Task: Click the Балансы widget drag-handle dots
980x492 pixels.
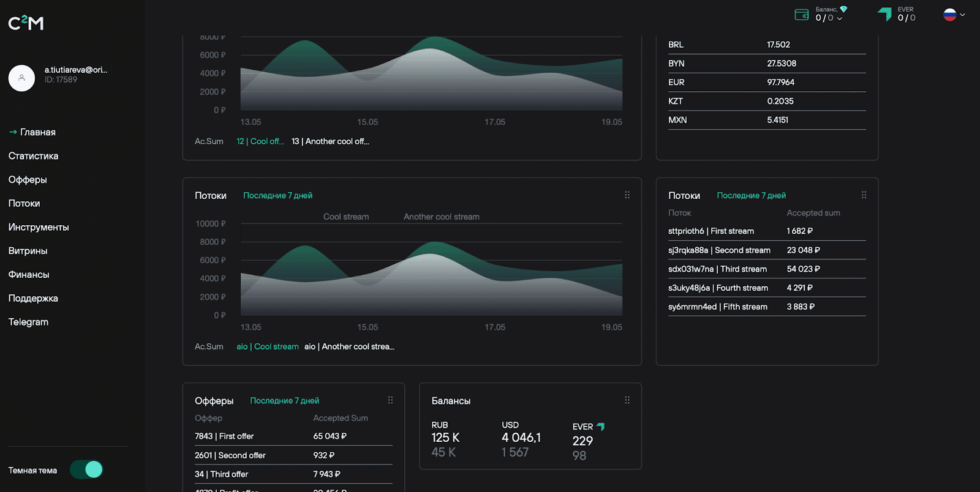Action: 627,400
